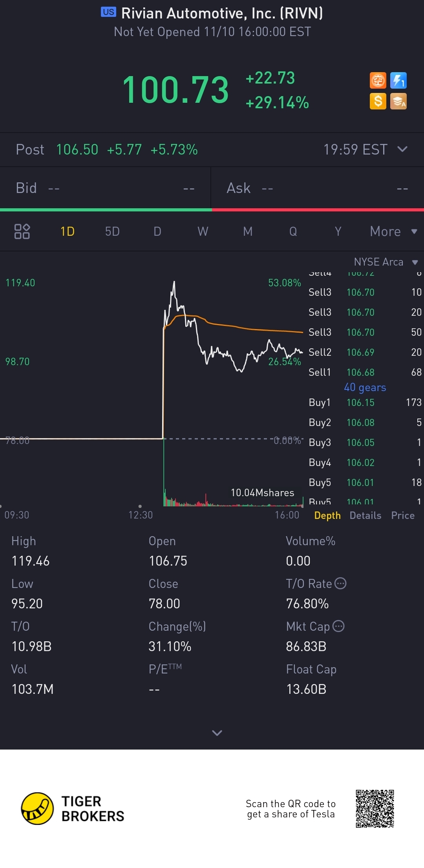The height and width of the screenshot is (868, 424).
Task: Switch to the Price tab
Action: click(x=403, y=515)
